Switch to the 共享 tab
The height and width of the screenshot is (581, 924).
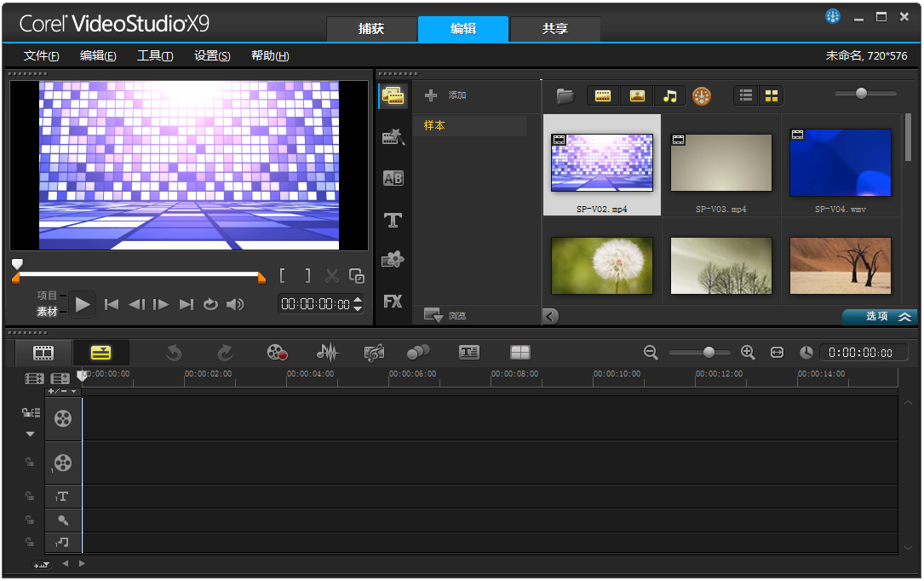click(x=555, y=29)
